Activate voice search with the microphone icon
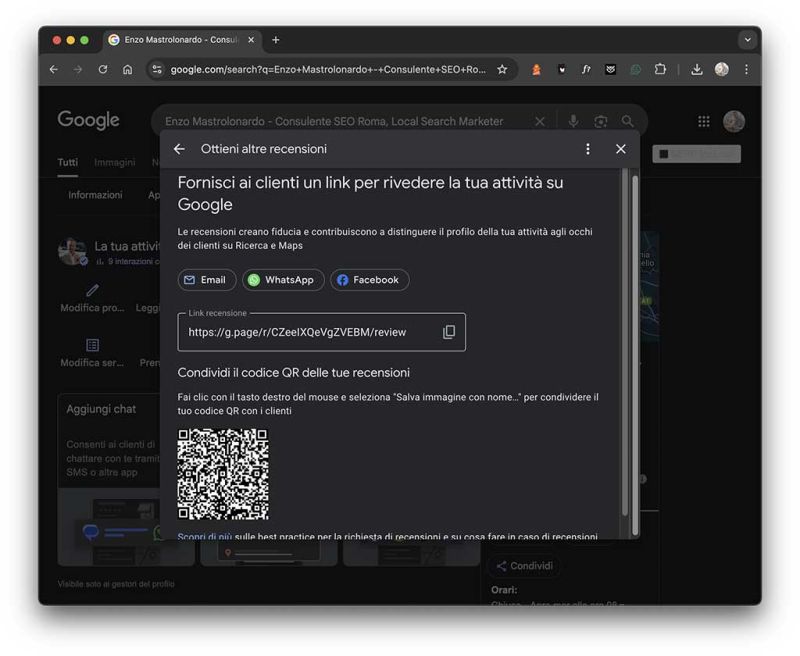 [x=573, y=120]
